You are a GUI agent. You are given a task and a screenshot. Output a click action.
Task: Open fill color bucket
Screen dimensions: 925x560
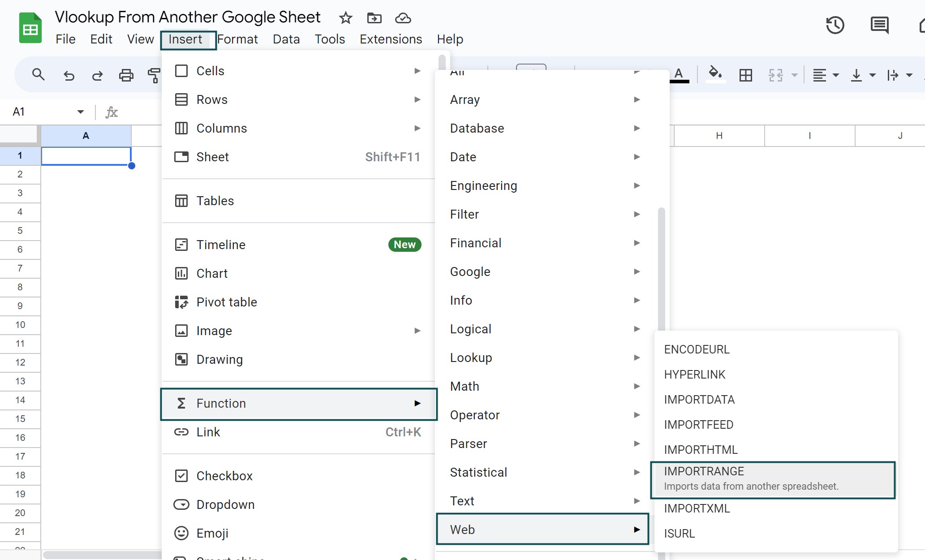pos(715,75)
